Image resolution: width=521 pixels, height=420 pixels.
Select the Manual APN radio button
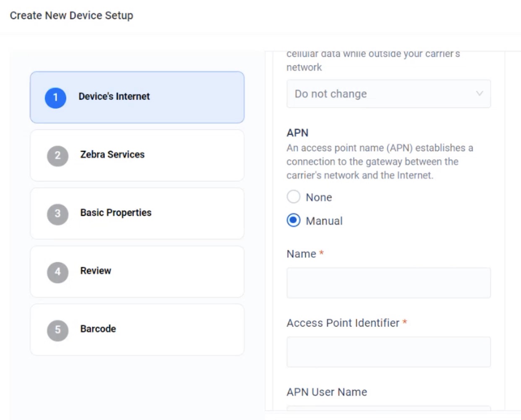coord(294,220)
